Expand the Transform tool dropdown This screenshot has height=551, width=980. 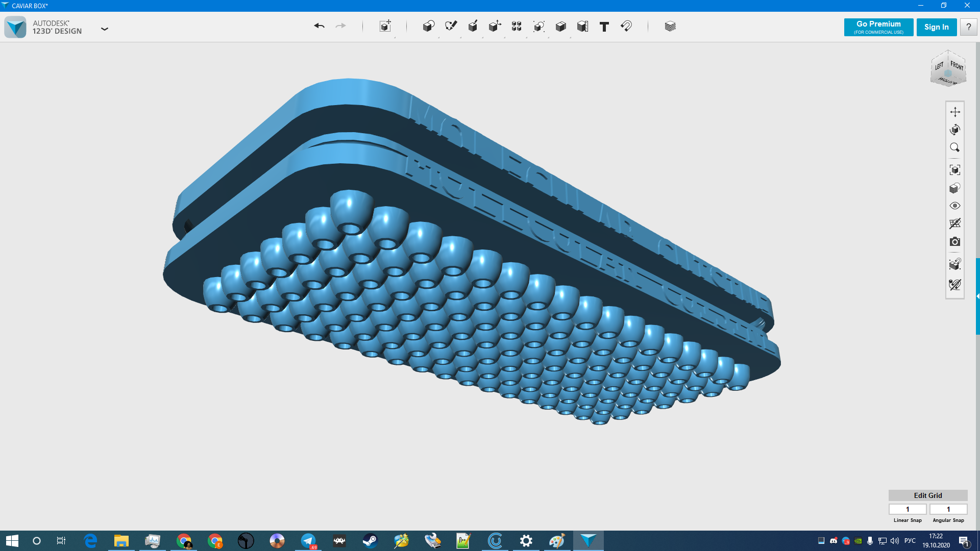(385, 27)
